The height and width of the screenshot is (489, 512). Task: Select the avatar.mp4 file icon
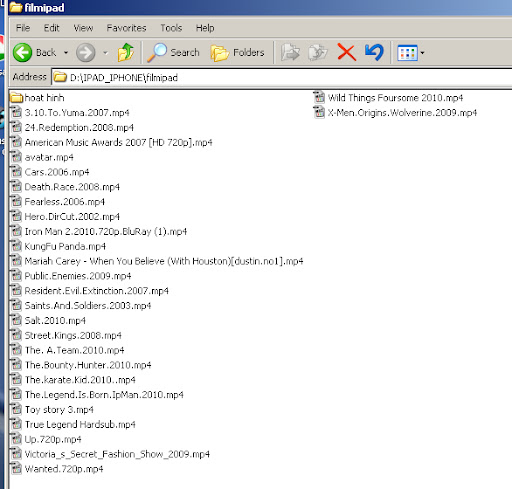pos(16,157)
